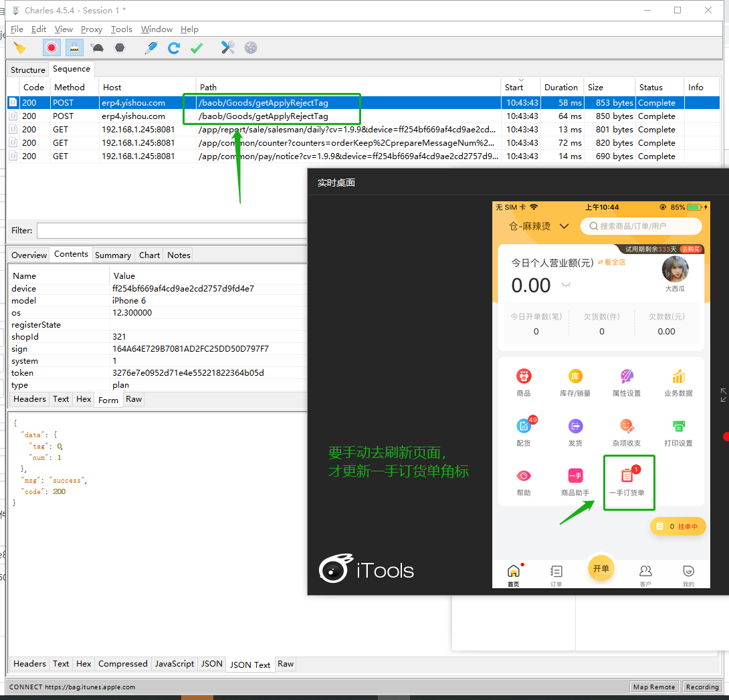This screenshot has width=729, height=700.
Task: Switch request view to Headers tab
Action: [29, 399]
